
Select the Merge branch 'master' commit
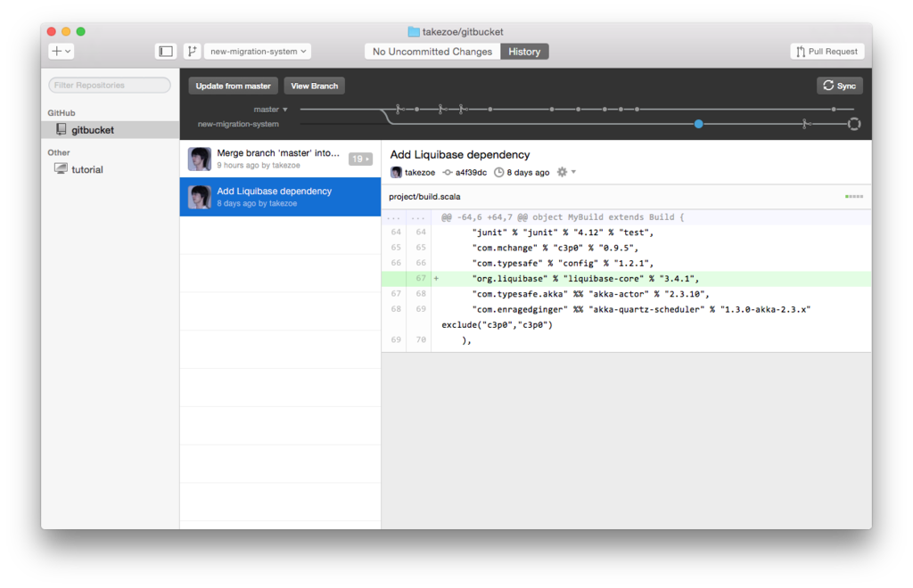click(280, 159)
